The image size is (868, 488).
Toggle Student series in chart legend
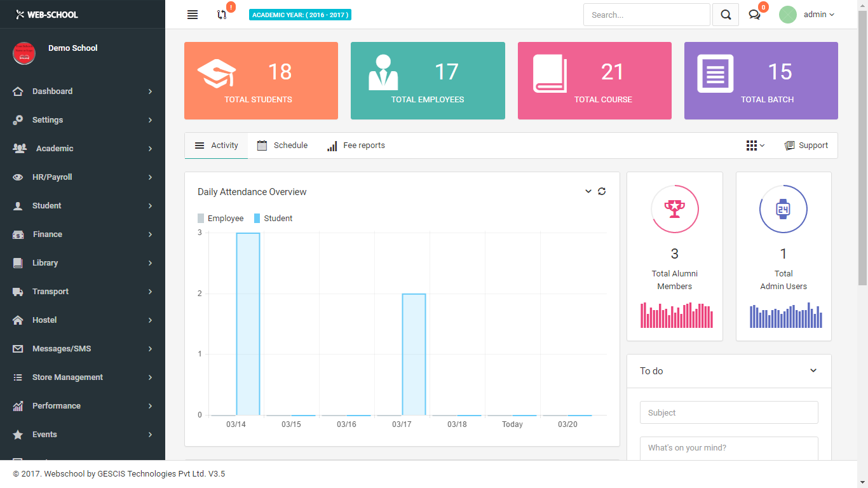(x=273, y=219)
